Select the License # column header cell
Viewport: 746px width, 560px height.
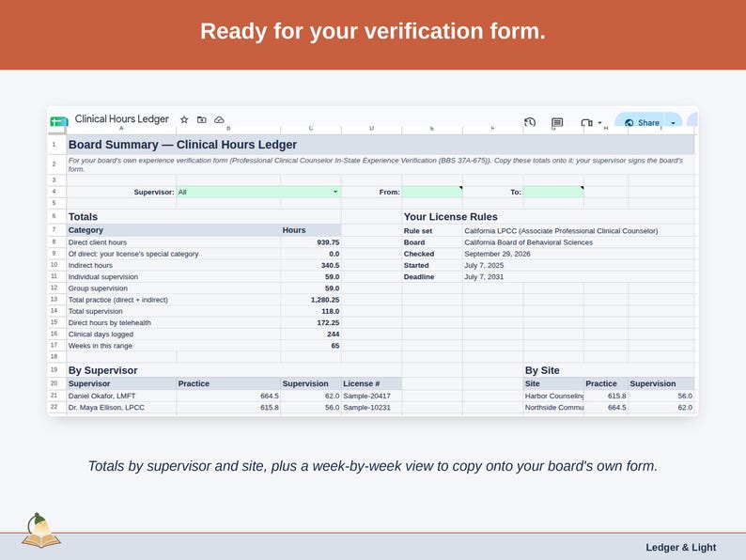point(371,383)
